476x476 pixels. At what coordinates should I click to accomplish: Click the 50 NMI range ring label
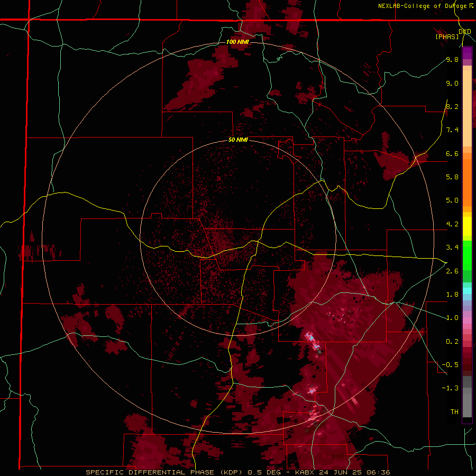[238, 140]
